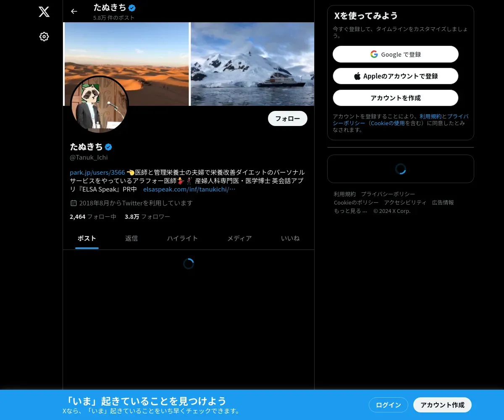Click the verified badge beside profile name
This screenshot has height=420, width=504.
[108, 147]
